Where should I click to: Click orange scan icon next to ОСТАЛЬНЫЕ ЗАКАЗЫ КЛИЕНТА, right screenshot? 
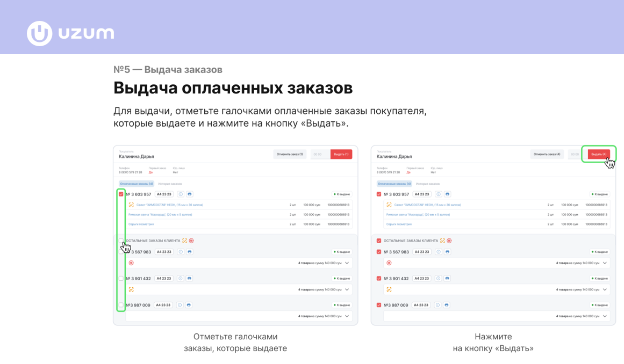pos(442,241)
